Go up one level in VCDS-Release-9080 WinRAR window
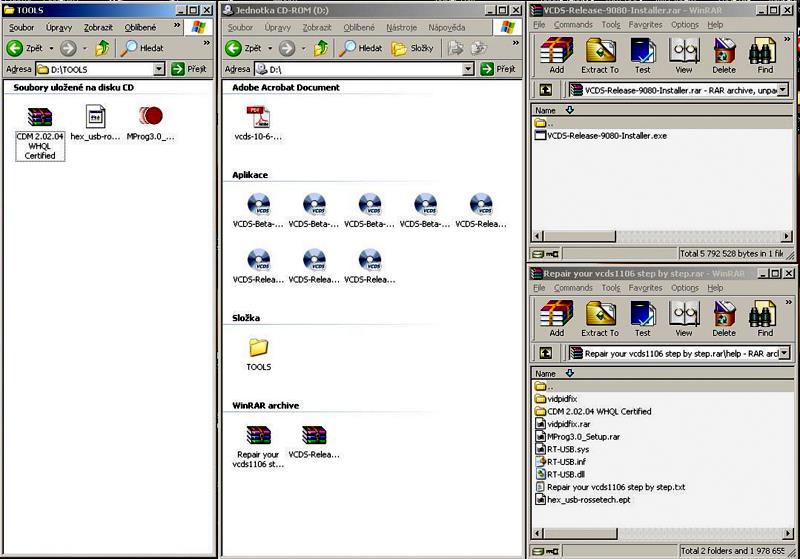 pyautogui.click(x=545, y=90)
